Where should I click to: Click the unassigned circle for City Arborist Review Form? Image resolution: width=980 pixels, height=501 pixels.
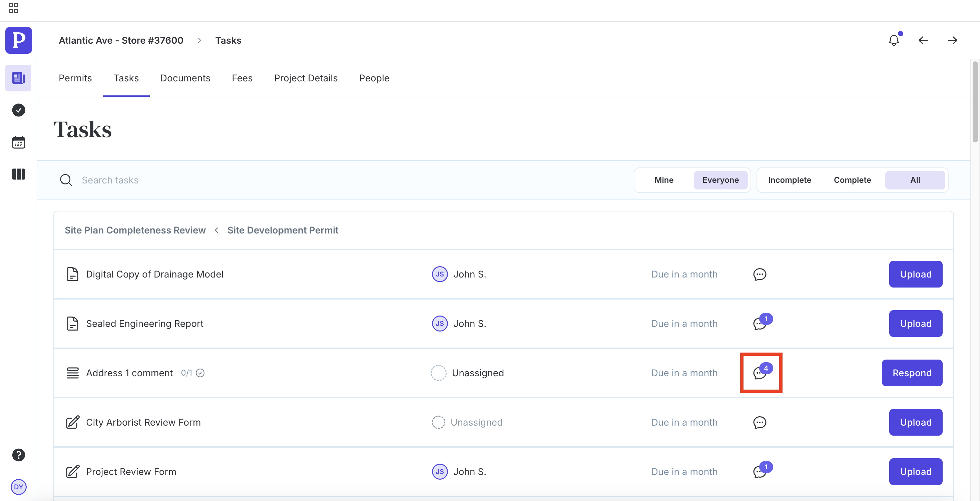438,422
